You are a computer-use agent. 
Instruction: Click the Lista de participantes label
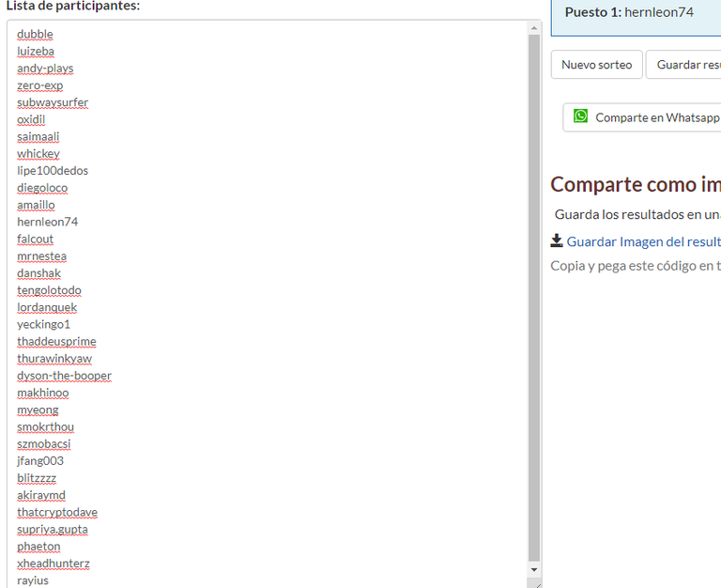click(x=73, y=6)
